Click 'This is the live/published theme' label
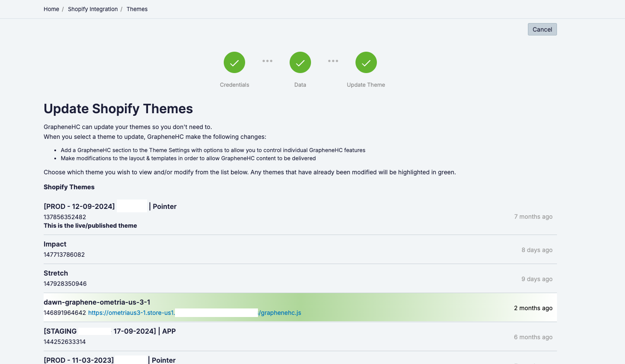 click(90, 226)
